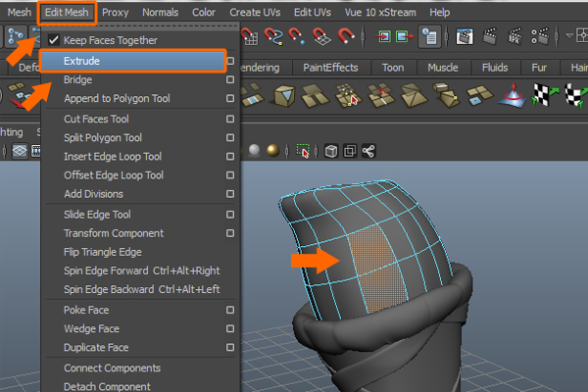The width and height of the screenshot is (588, 392).
Task: Open option box for Extrude
Action: (x=228, y=61)
